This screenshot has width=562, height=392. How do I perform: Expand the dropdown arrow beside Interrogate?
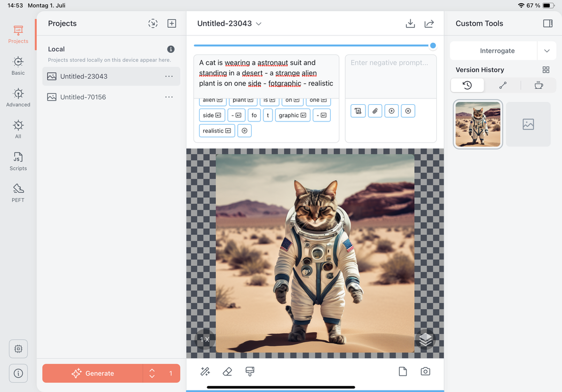(x=547, y=51)
